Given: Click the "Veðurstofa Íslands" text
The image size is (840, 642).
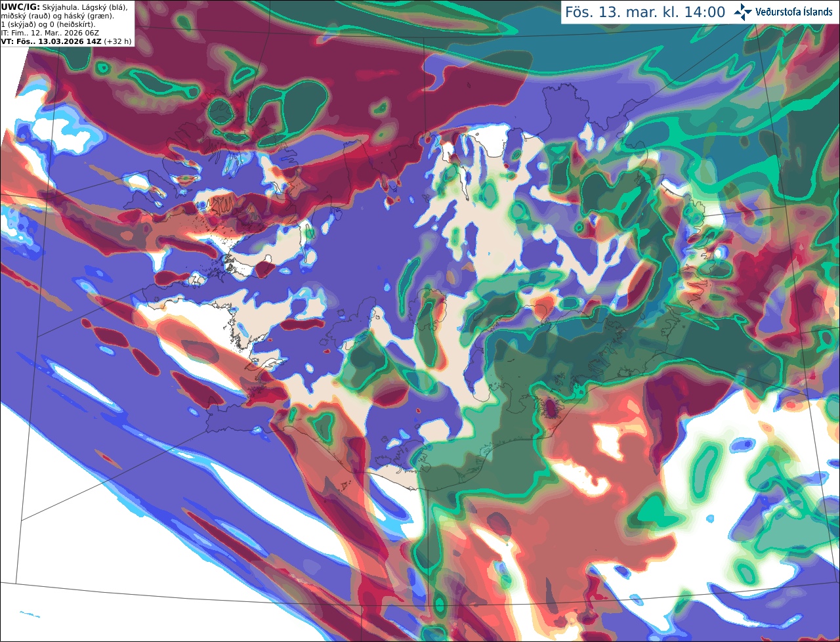Looking at the screenshot, I should 794,12.
